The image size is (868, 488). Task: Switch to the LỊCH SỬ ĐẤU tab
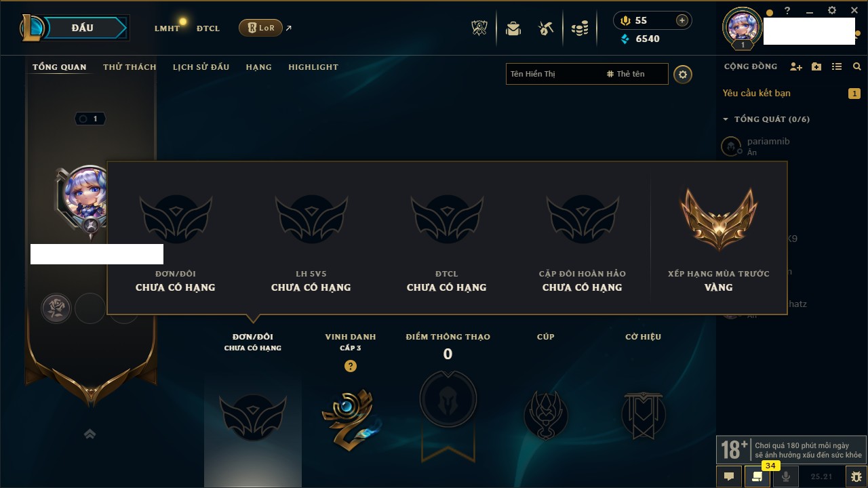point(201,67)
